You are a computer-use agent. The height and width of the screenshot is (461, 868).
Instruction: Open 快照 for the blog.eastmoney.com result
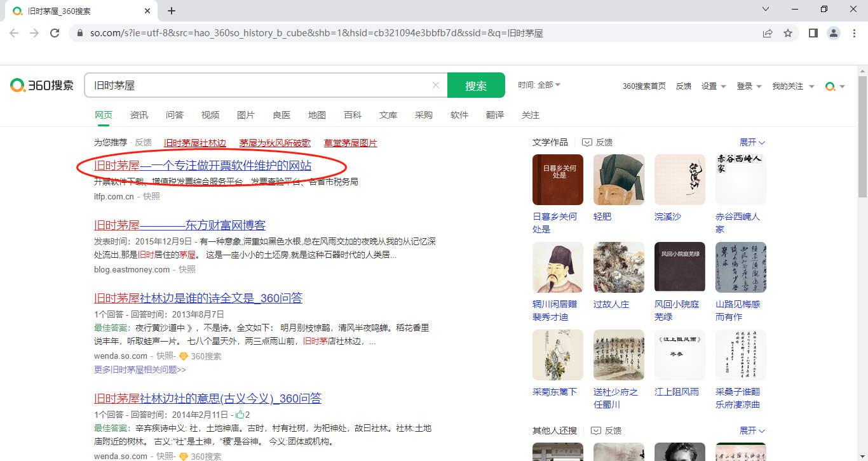[187, 270]
